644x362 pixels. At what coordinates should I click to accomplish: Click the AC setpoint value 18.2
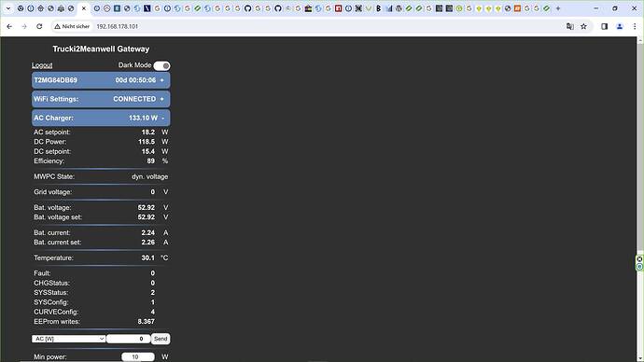tap(147, 132)
